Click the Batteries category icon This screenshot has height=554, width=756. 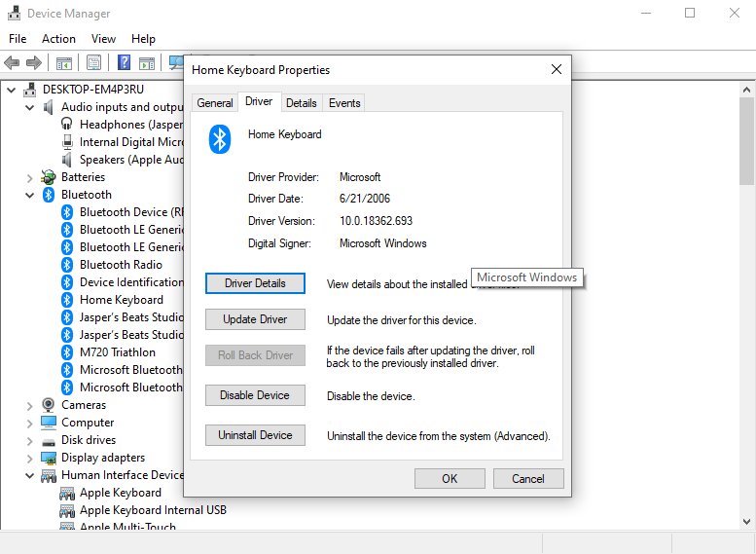(x=49, y=177)
